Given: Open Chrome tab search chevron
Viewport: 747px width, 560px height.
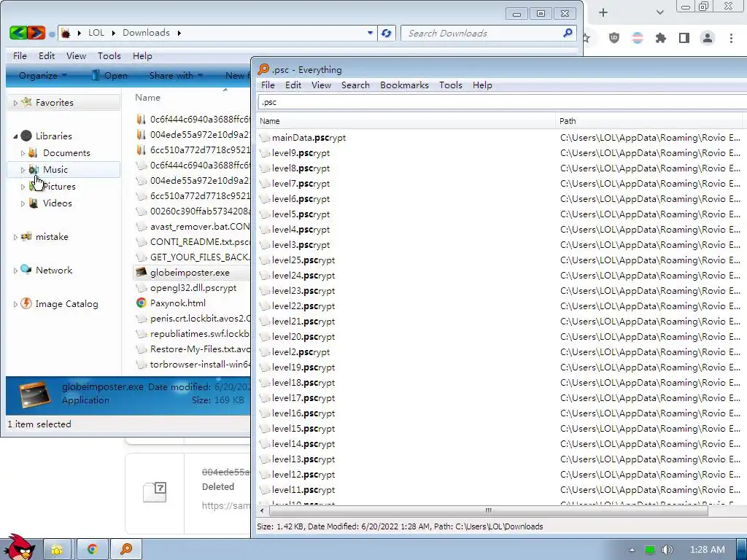Looking at the screenshot, I should (x=659, y=12).
